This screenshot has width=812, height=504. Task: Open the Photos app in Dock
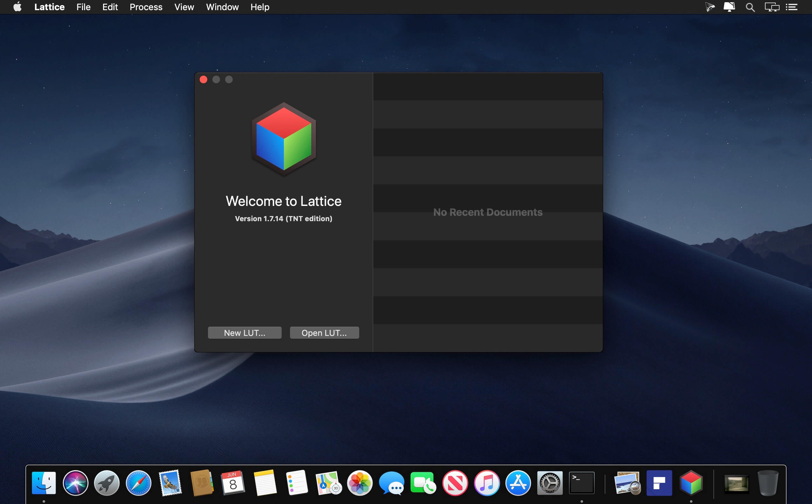360,483
